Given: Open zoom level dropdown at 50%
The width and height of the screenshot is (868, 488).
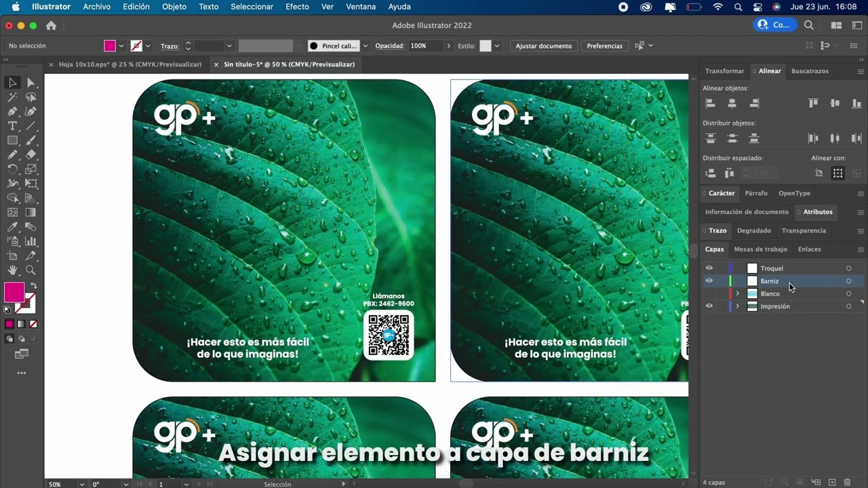Looking at the screenshot, I should (82, 484).
